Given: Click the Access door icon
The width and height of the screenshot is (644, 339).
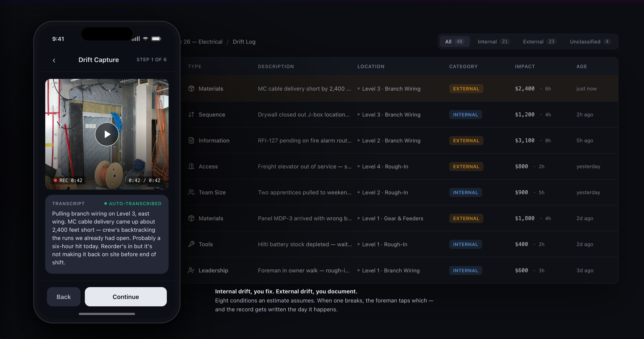Looking at the screenshot, I should pyautogui.click(x=191, y=167).
